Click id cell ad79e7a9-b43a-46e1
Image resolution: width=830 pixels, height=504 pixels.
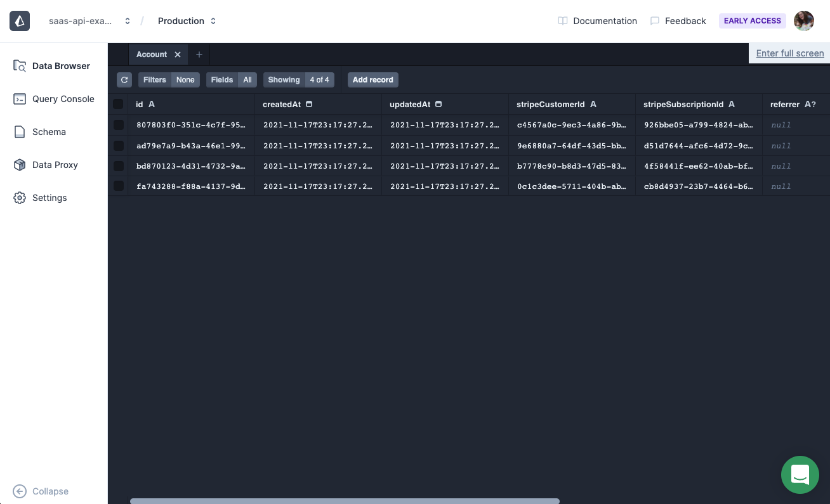click(x=192, y=146)
